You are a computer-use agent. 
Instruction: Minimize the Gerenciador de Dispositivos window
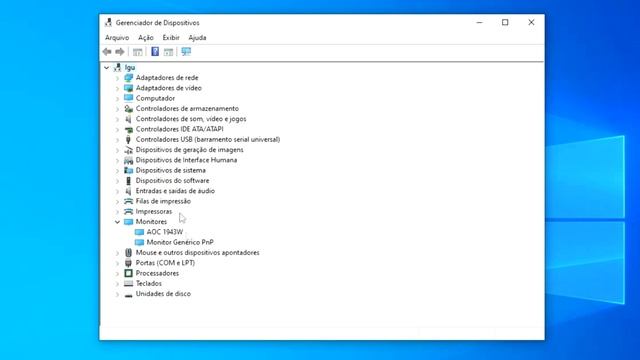pyautogui.click(x=480, y=22)
